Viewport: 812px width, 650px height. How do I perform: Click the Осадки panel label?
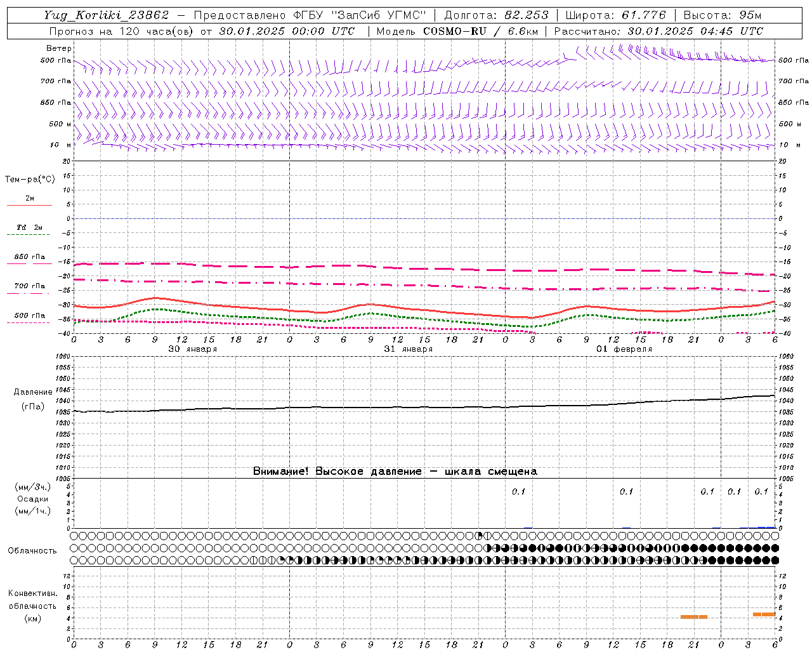[x=32, y=499]
